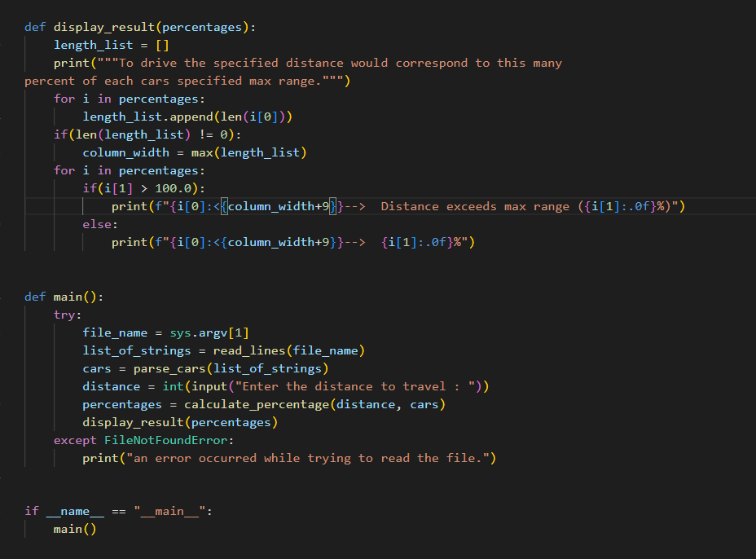Screen dimensions: 756x559
Task: Click 'length_list.append(len(i[0]))' line
Action: [x=187, y=117]
